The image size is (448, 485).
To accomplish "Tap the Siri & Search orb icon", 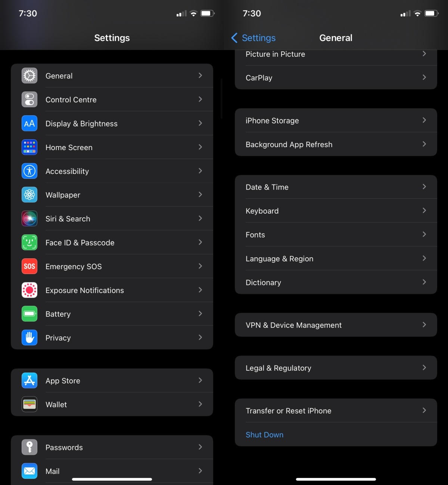I will pos(29,219).
